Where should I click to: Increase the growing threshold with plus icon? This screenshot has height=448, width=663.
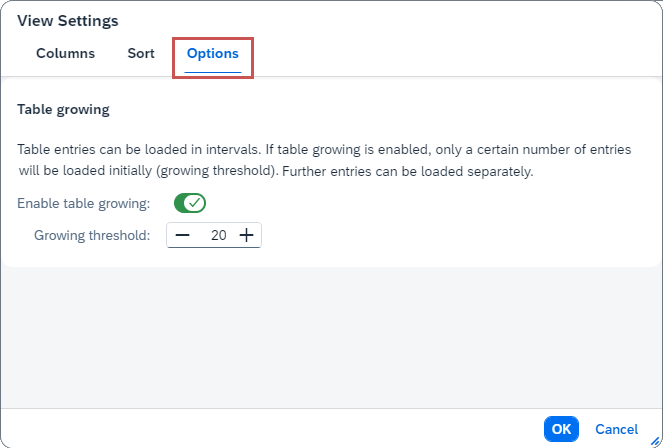pyautogui.click(x=246, y=235)
